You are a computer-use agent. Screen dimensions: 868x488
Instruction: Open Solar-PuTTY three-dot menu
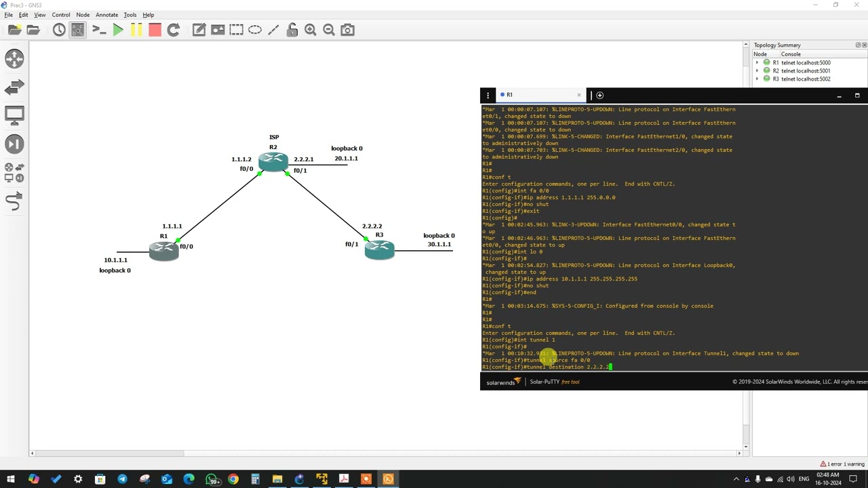pos(488,95)
